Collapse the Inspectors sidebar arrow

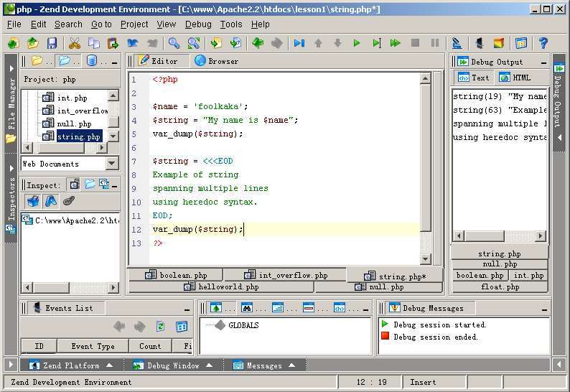click(x=11, y=169)
